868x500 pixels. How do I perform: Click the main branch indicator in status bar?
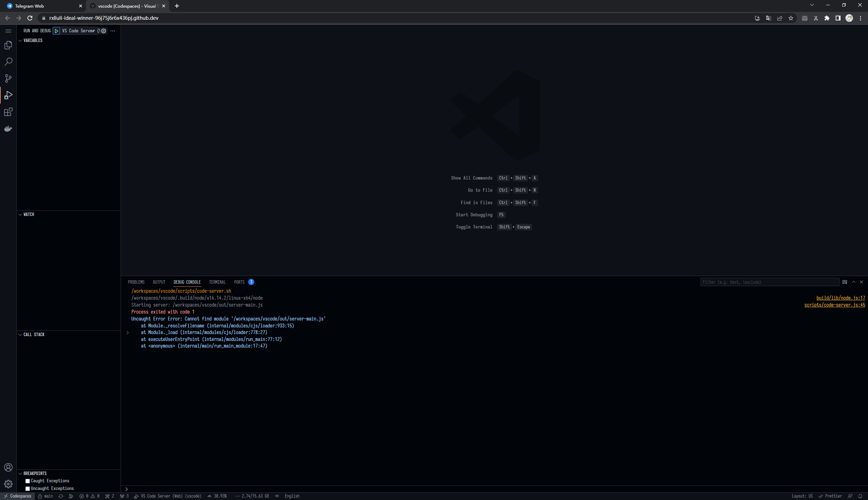[x=46, y=496]
